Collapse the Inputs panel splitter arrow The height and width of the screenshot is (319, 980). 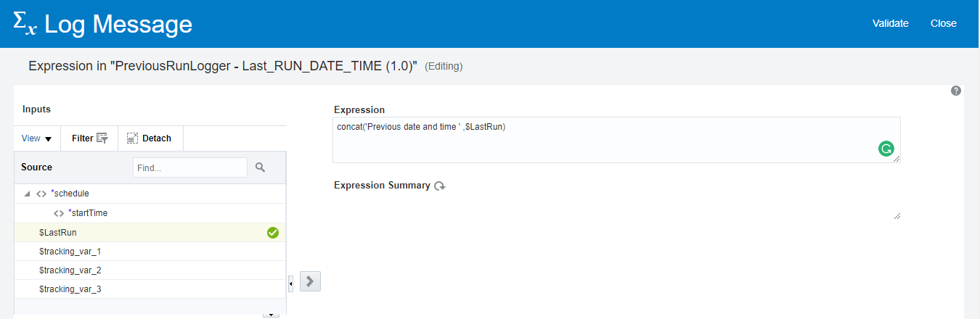pyautogui.click(x=291, y=282)
